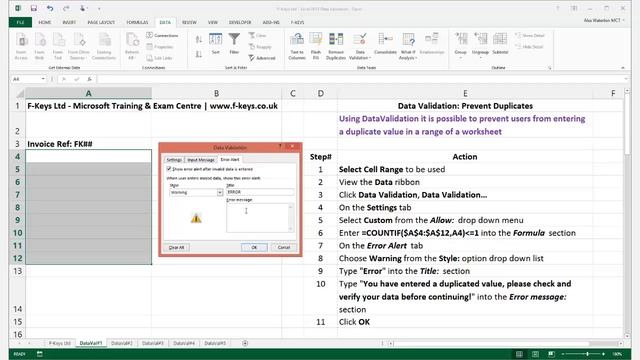Click Hide Detail in the Outline group
640x360 pixels.
click(x=529, y=47)
